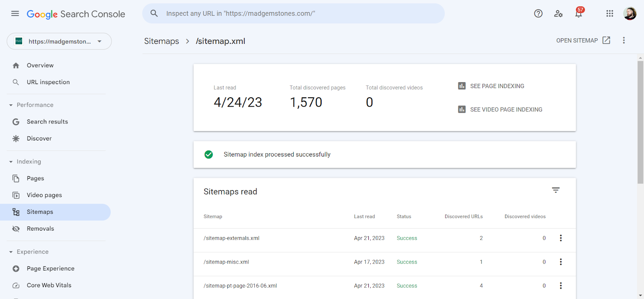The width and height of the screenshot is (644, 299).
Task: Click the green success checkmark icon
Action: pos(208,155)
